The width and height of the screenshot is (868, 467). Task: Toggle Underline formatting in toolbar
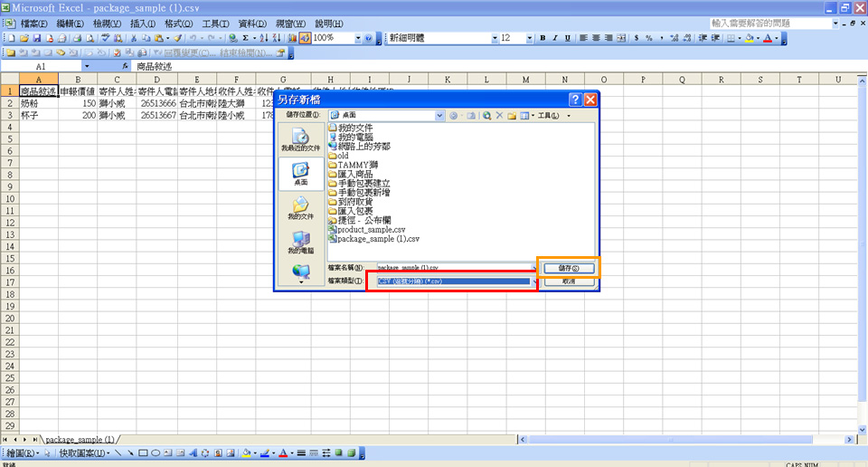566,38
